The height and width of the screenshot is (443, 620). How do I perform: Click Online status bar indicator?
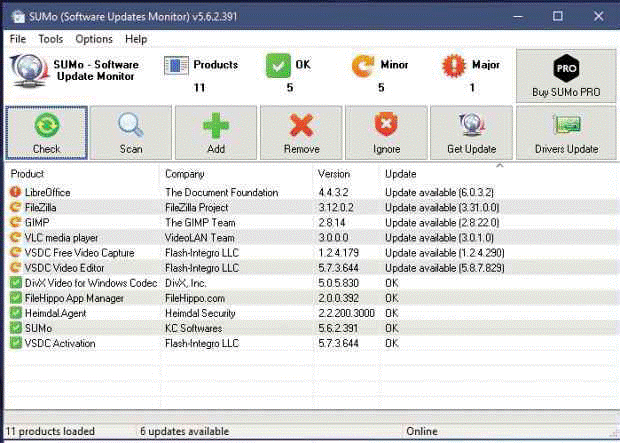coord(422,431)
